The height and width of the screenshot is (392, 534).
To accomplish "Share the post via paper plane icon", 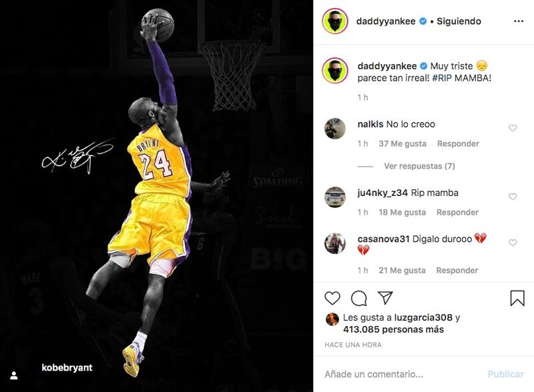I will pos(386,298).
